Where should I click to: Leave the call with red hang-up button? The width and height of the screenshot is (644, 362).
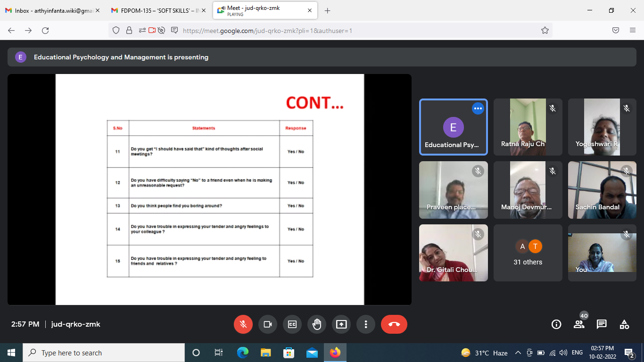tap(394, 324)
